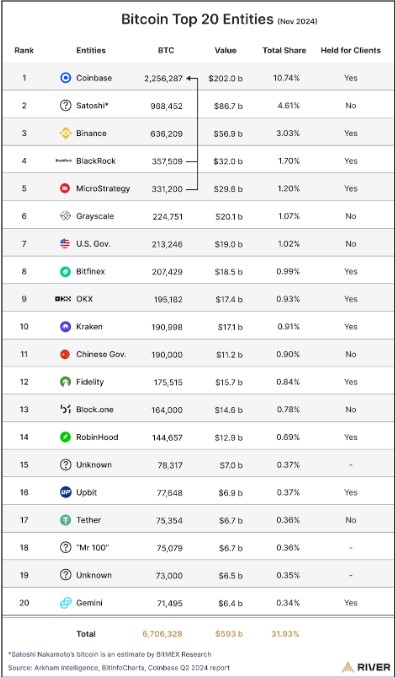Click the Coinbase blue circle logo
The image size is (395, 677).
65,78
